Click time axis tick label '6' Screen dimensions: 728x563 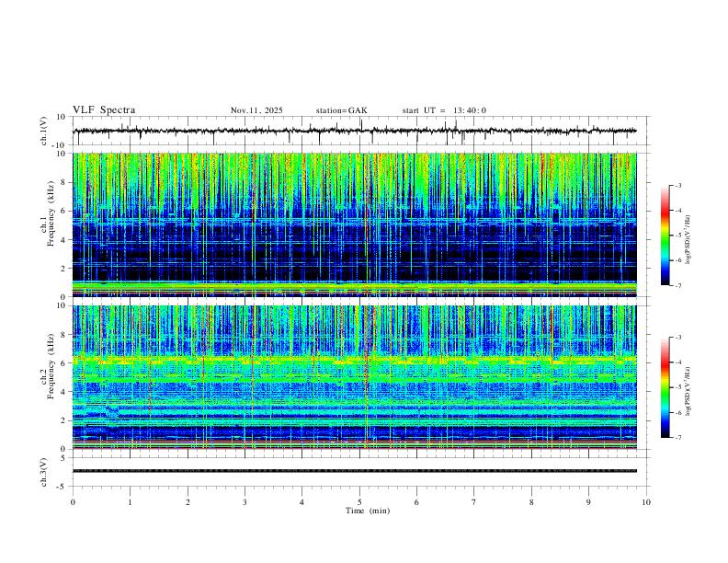tap(416, 502)
